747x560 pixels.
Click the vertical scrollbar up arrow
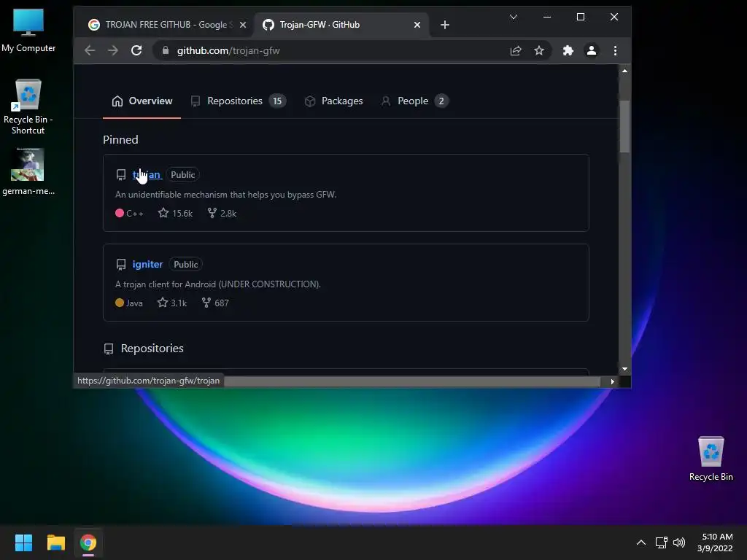(x=624, y=71)
